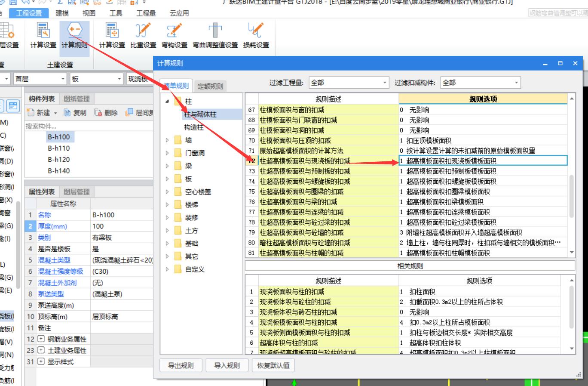Viewport: 588px width, 386px height.
Task: Click 导出规则 button
Action: (181, 365)
